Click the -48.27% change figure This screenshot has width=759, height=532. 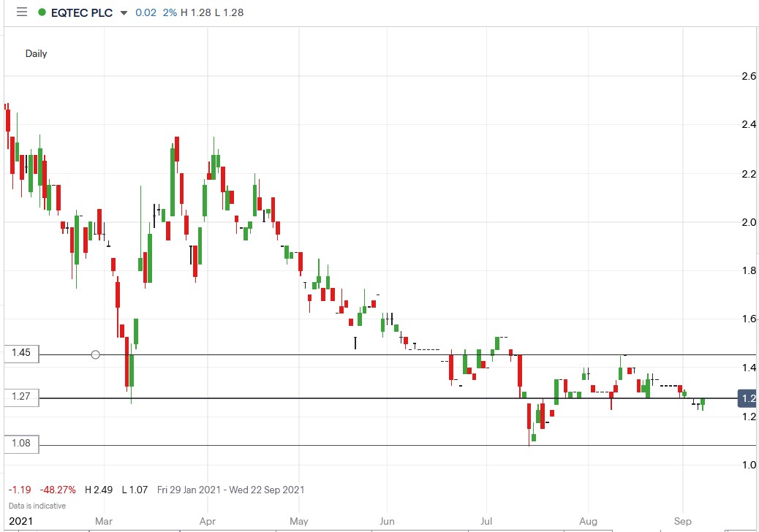58,490
